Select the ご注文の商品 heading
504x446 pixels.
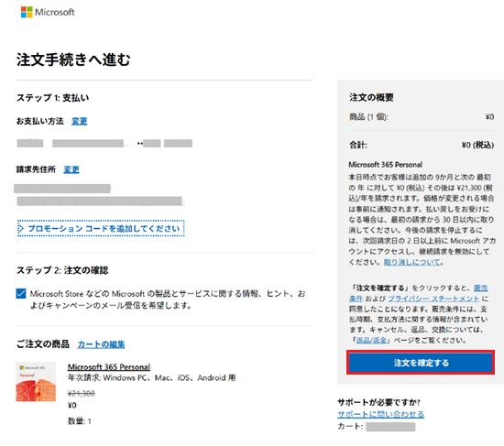click(x=43, y=344)
